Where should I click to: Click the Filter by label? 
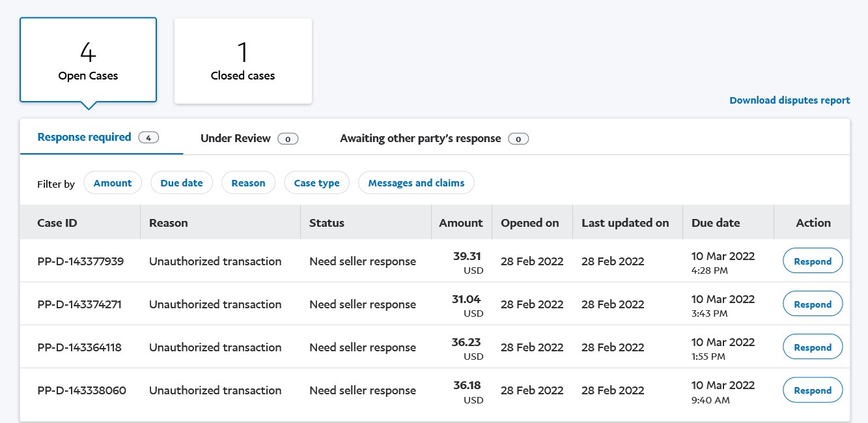point(56,184)
